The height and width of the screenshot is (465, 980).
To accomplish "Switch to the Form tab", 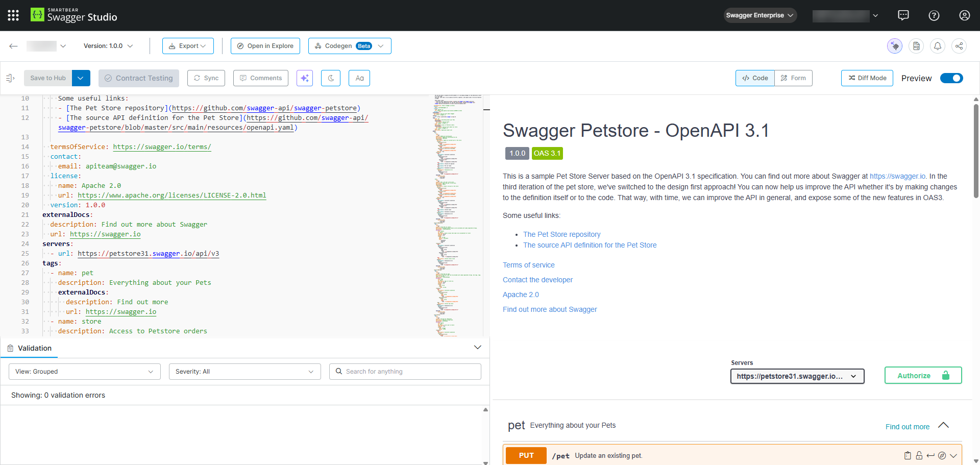I will [x=793, y=78].
